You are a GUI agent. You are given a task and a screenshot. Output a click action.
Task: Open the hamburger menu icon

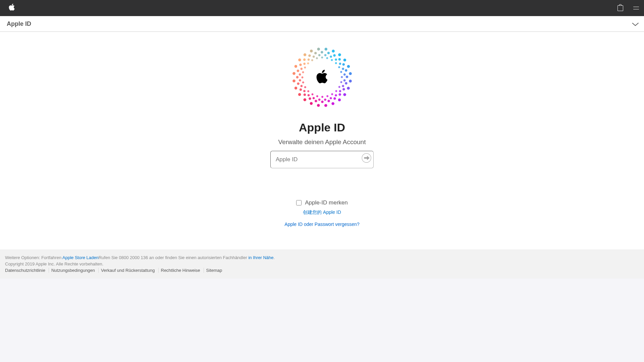[636, 8]
